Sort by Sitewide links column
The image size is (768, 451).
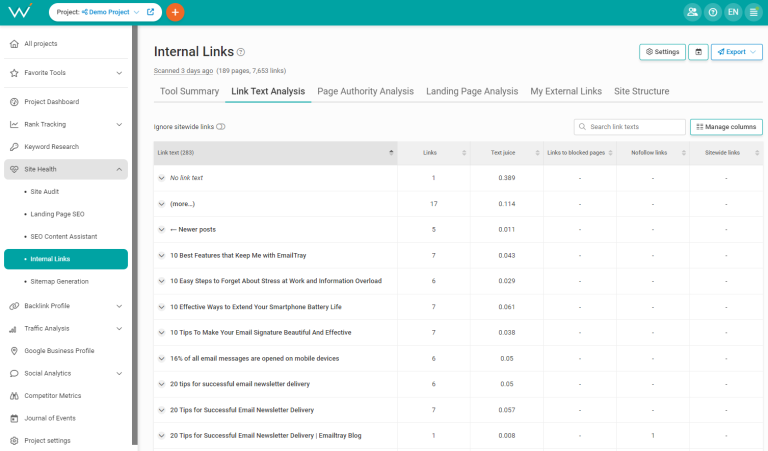click(726, 153)
